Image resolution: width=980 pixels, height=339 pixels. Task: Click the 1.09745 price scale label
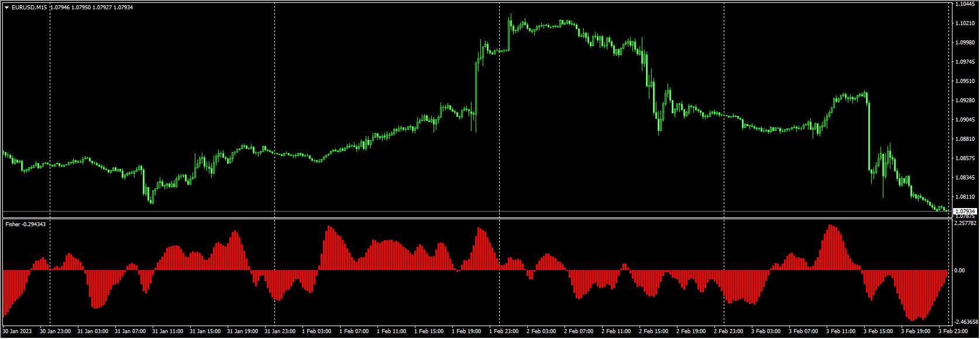pyautogui.click(x=965, y=62)
